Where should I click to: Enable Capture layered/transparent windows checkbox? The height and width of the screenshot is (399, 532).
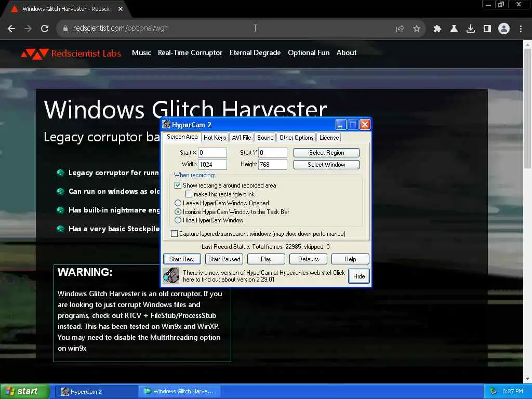pyautogui.click(x=175, y=233)
